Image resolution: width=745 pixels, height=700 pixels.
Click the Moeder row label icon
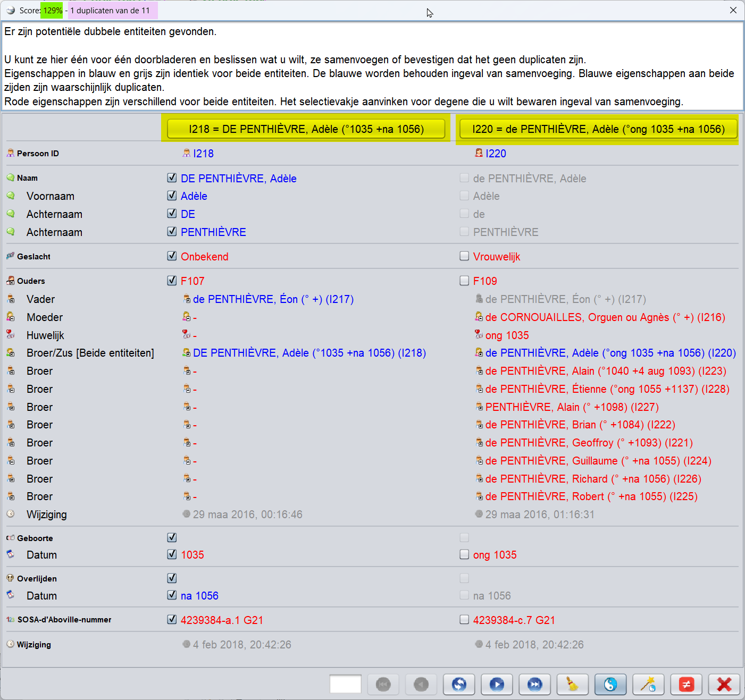[x=11, y=316]
